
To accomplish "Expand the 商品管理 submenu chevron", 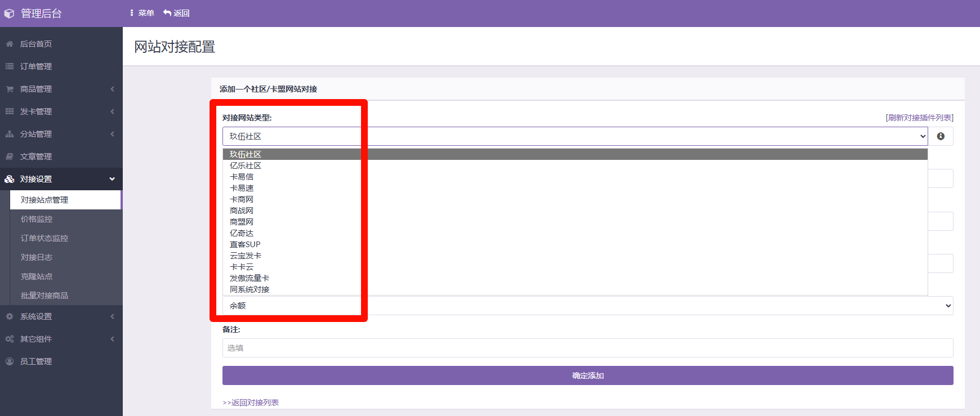I will 112,89.
